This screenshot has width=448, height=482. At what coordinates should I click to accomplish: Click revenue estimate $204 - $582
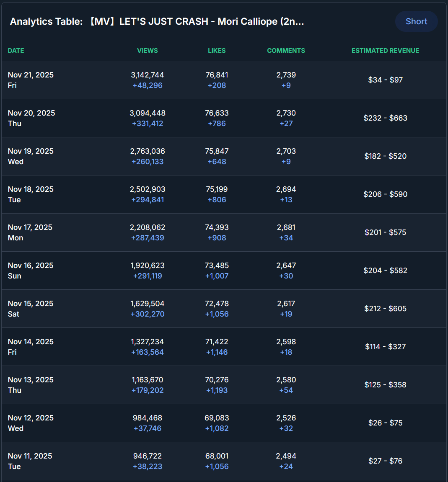(385, 271)
